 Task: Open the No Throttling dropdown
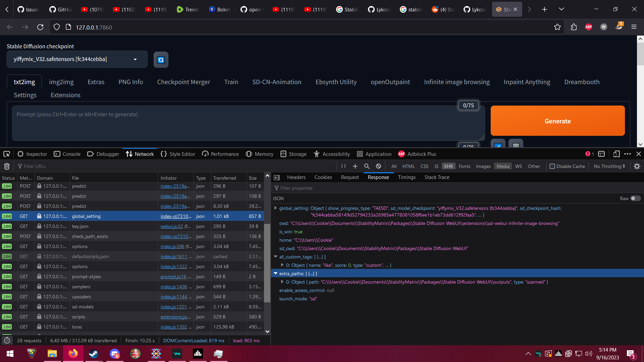pos(609,166)
